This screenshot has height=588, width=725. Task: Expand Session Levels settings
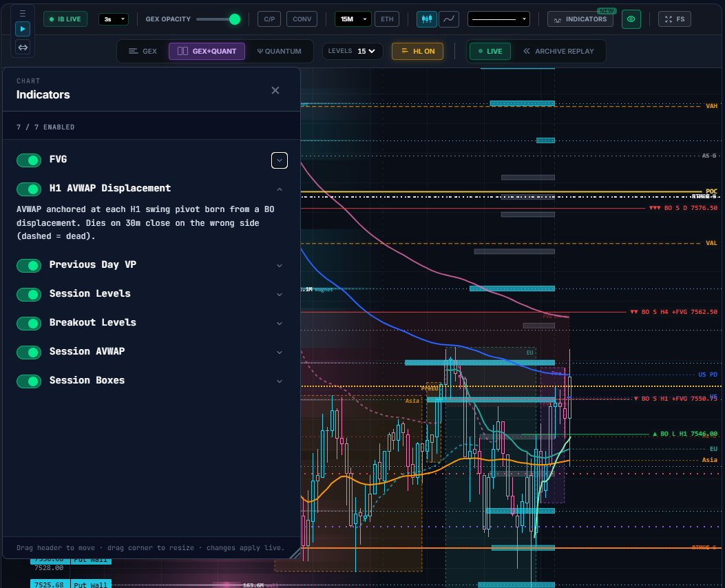point(280,295)
